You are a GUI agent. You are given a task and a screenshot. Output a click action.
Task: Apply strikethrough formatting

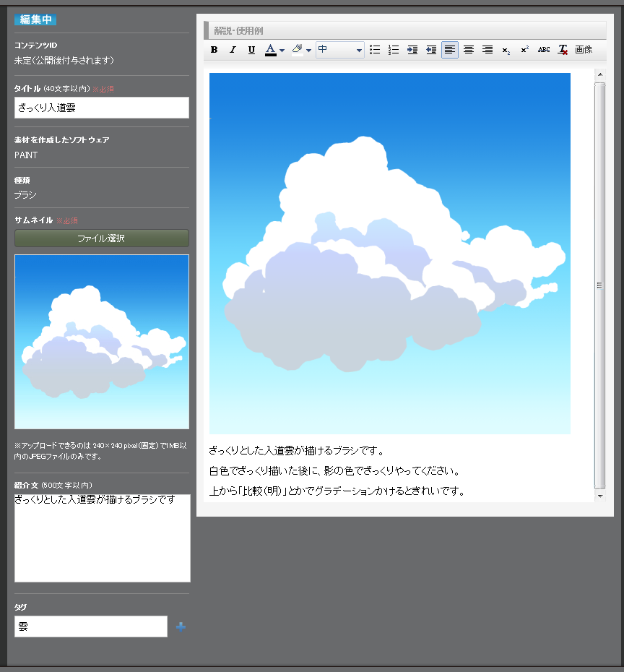542,50
